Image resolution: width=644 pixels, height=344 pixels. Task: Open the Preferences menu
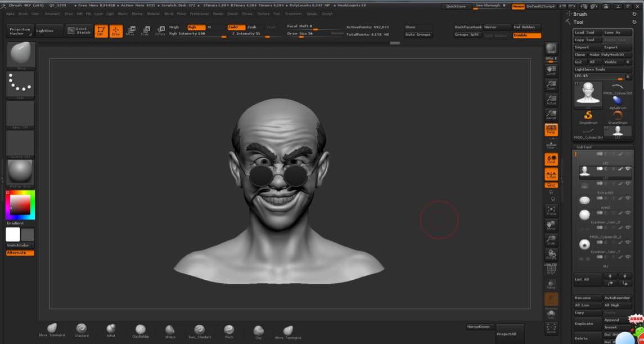point(199,14)
